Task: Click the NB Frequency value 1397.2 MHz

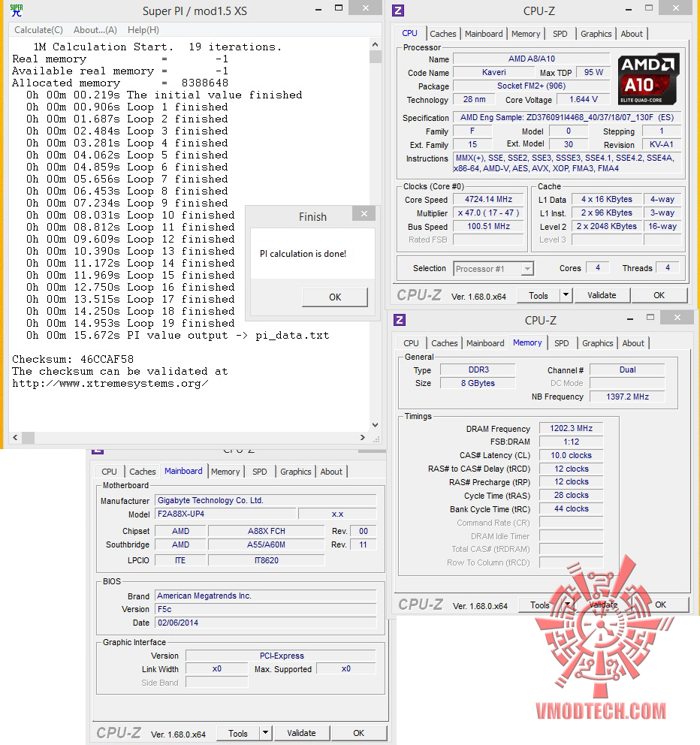Action: coord(627,397)
